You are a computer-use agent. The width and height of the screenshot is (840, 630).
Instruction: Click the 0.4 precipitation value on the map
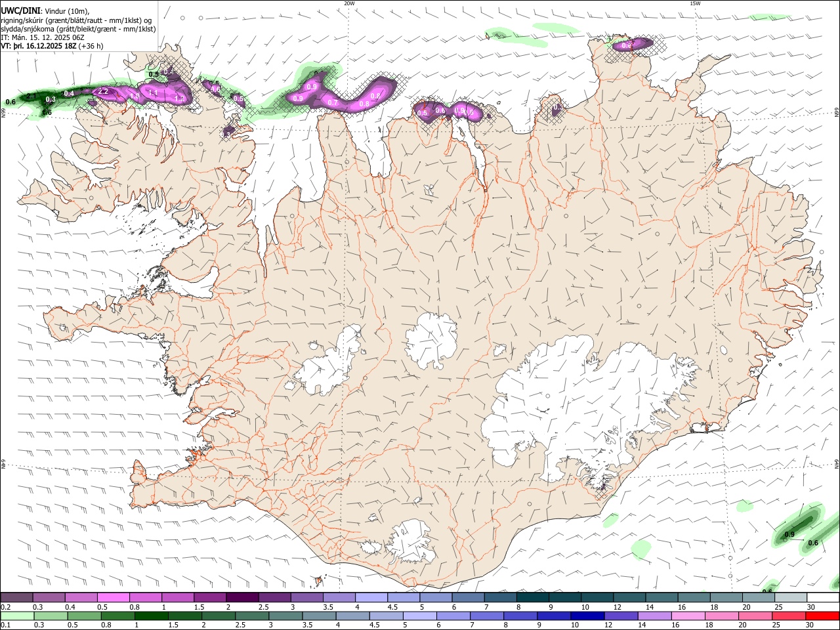pyautogui.click(x=69, y=93)
